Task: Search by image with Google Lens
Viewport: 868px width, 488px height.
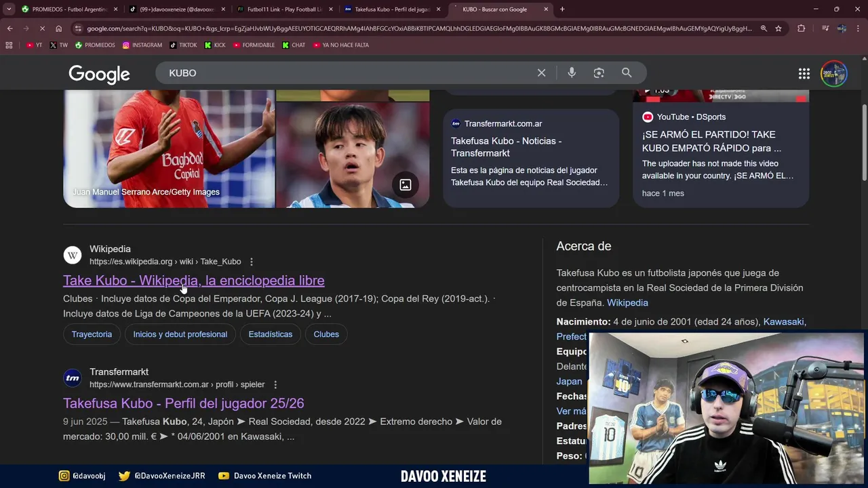Action: coord(599,73)
